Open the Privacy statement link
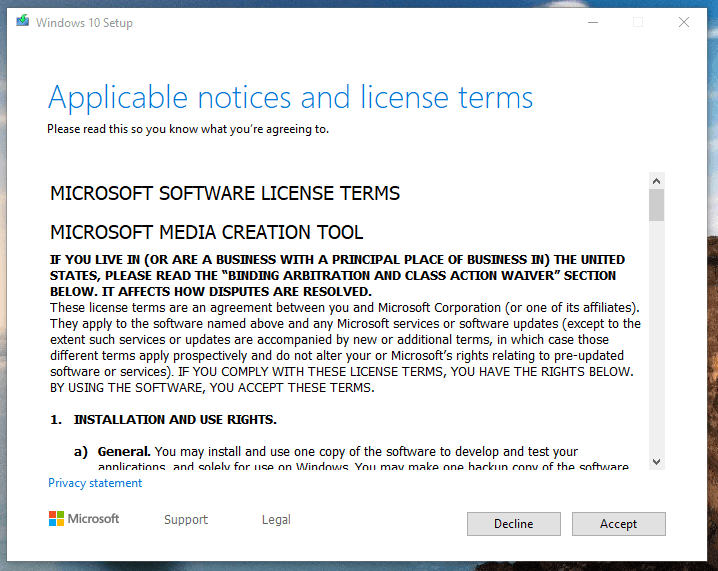Image resolution: width=718 pixels, height=571 pixels. [x=95, y=483]
